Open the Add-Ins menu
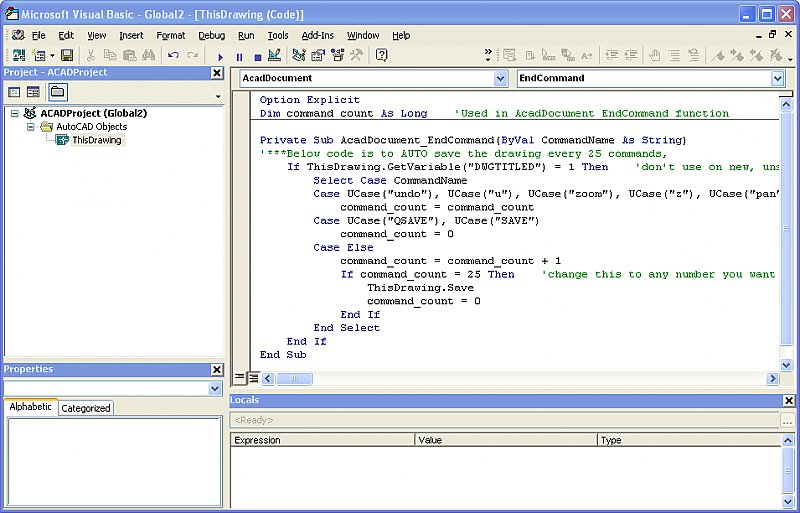 click(x=317, y=36)
